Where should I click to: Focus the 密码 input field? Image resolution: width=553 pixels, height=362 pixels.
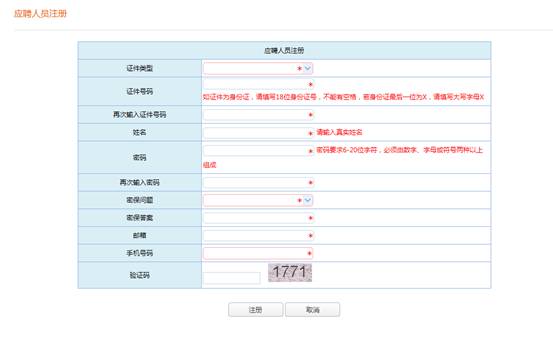(x=255, y=151)
